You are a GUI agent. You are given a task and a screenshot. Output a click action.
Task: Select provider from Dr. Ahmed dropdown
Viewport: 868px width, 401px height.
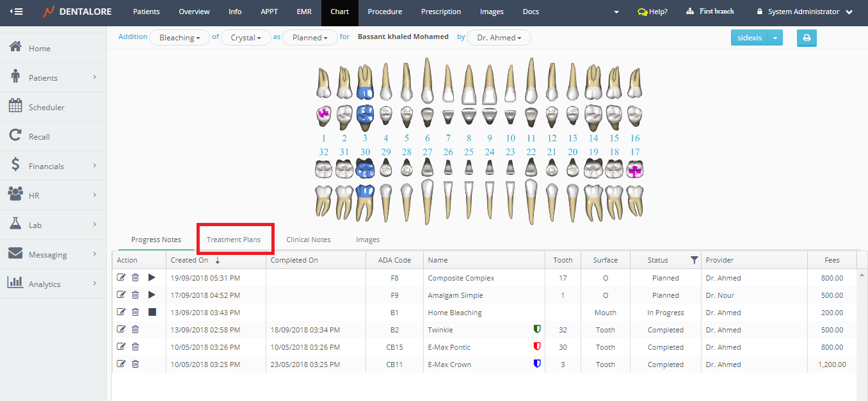click(499, 38)
